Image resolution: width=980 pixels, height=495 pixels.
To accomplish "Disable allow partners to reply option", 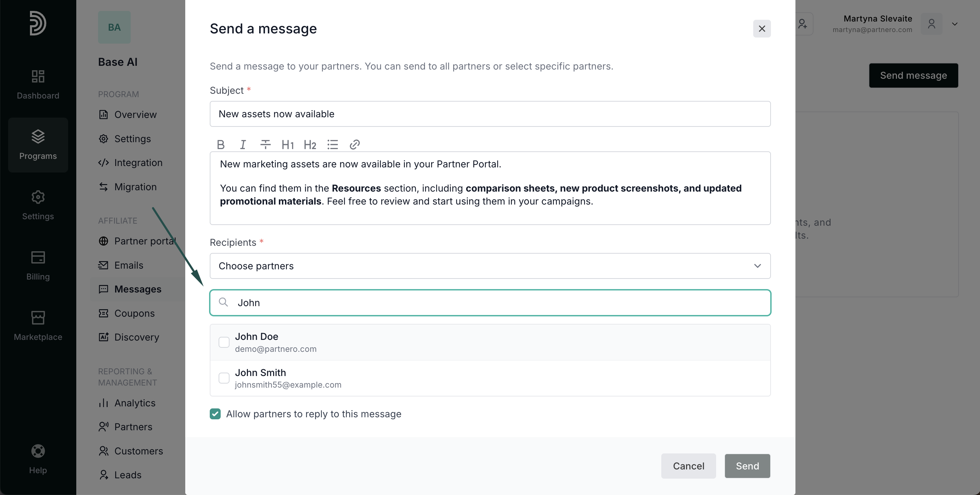I will [x=215, y=414].
